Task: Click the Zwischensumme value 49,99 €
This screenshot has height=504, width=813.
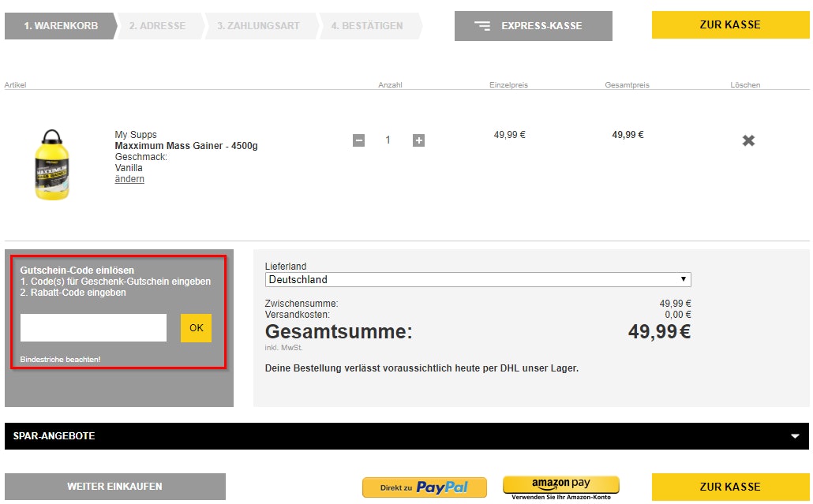Action: click(675, 304)
